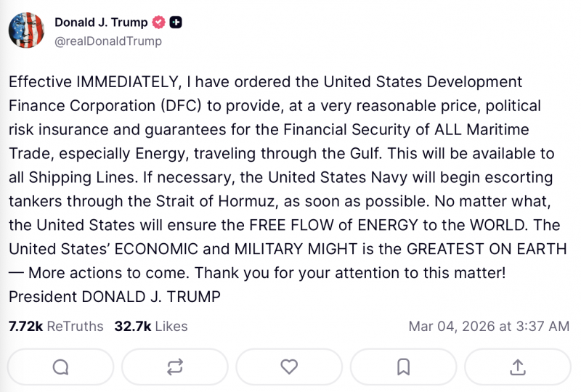The height and width of the screenshot is (392, 581).
Task: Open the Mar 04, 2026 timestamp
Action: (489, 327)
